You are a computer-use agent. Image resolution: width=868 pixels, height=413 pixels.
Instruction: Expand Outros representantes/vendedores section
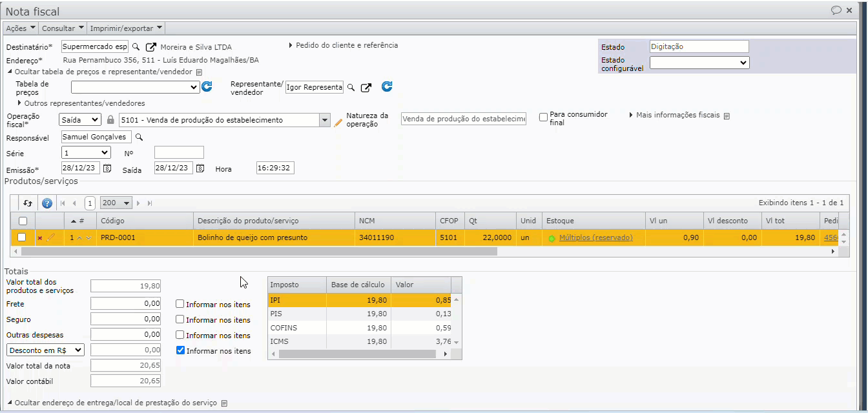(x=81, y=103)
